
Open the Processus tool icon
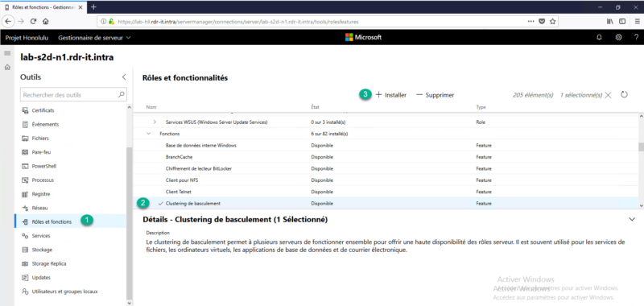(24, 180)
